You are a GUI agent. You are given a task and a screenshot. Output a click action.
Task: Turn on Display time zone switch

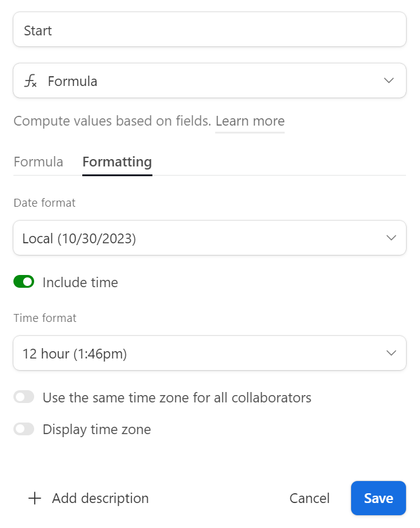pos(24,429)
